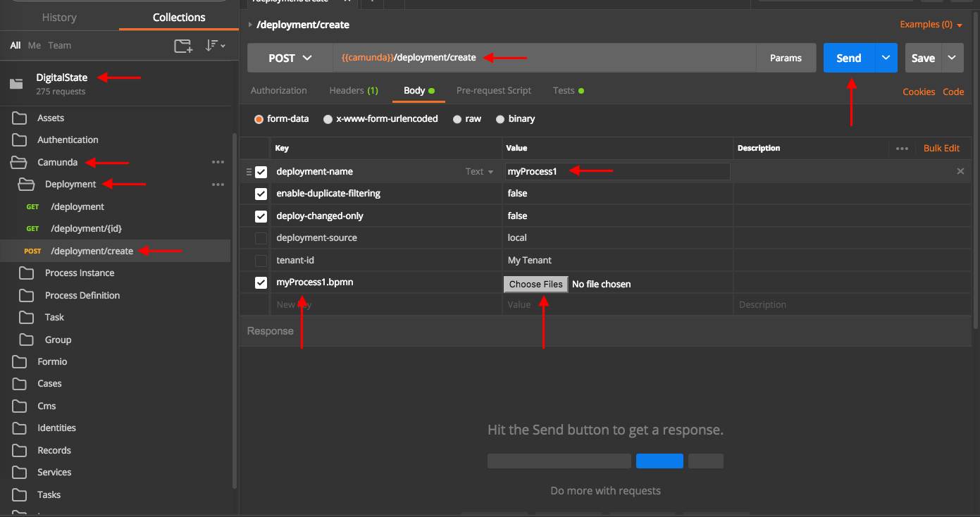Open the POST method dropdown

pyautogui.click(x=290, y=58)
